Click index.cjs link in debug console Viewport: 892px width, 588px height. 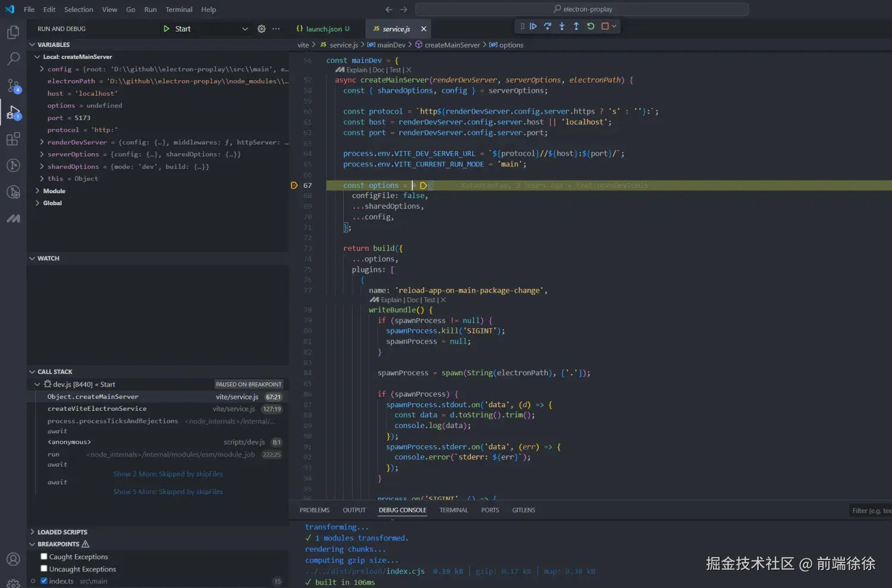[406, 571]
